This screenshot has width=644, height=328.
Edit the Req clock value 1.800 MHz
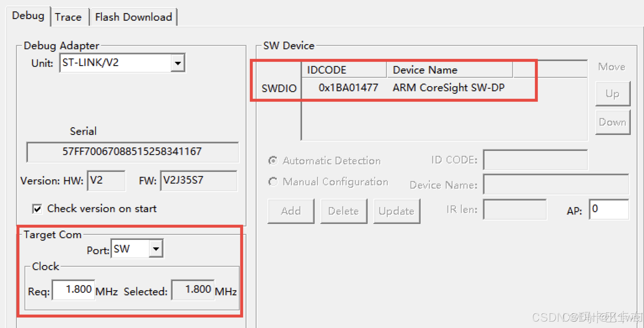click(x=73, y=290)
